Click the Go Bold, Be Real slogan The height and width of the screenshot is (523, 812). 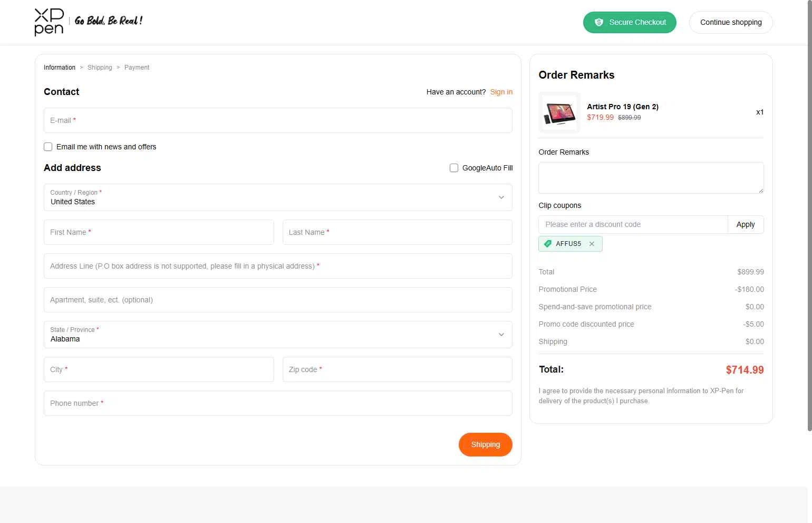[109, 21]
